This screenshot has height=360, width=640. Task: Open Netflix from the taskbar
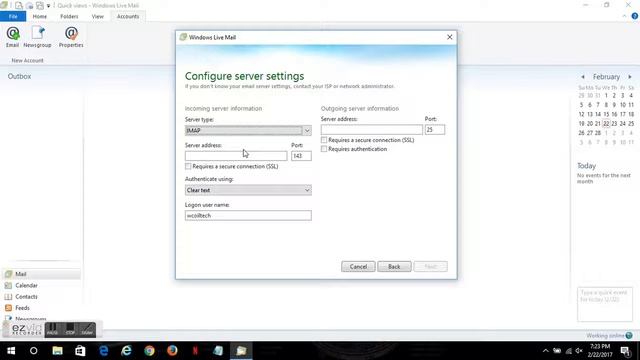coord(195,351)
